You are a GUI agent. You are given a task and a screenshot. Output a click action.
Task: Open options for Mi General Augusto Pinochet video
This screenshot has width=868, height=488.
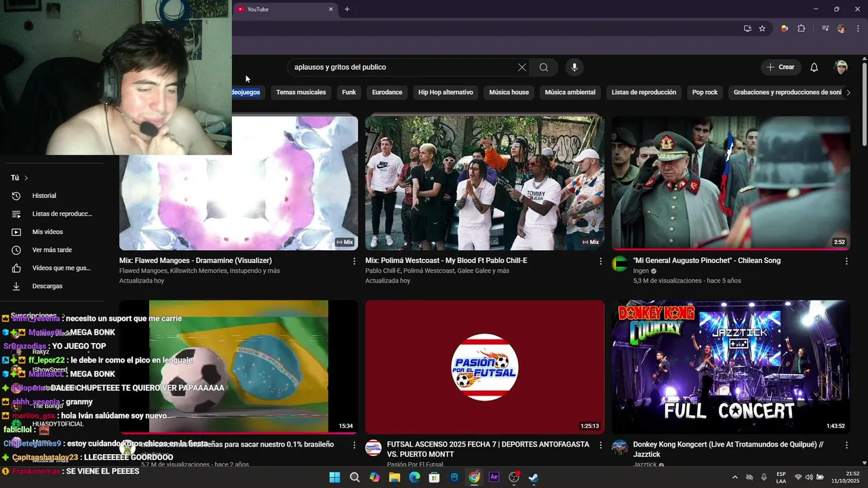point(846,261)
